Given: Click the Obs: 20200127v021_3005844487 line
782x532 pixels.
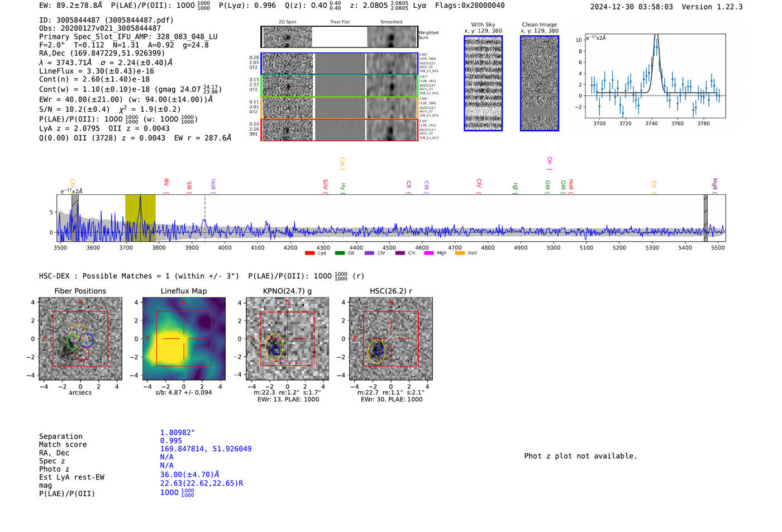Looking at the screenshot, I should pyautogui.click(x=100, y=28).
